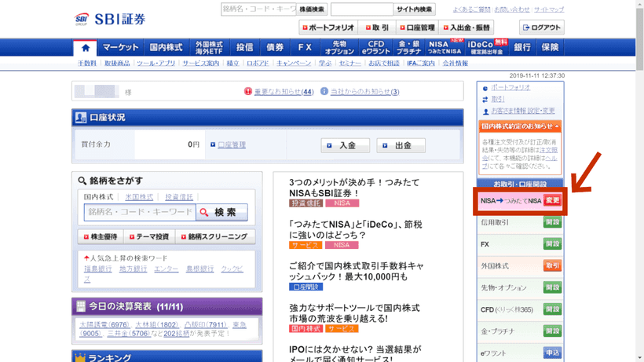Click the 開設 badge for FX
The width and height of the screenshot is (644, 362).
pyautogui.click(x=552, y=243)
